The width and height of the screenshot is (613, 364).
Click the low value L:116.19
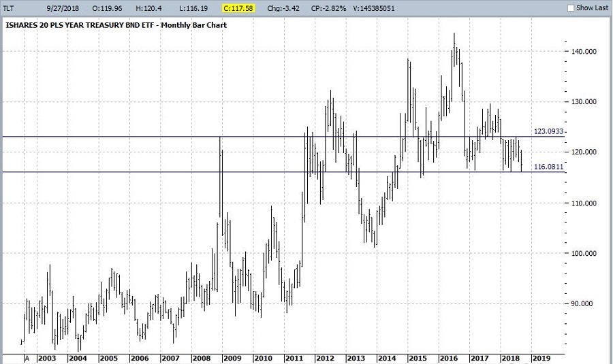pos(193,8)
